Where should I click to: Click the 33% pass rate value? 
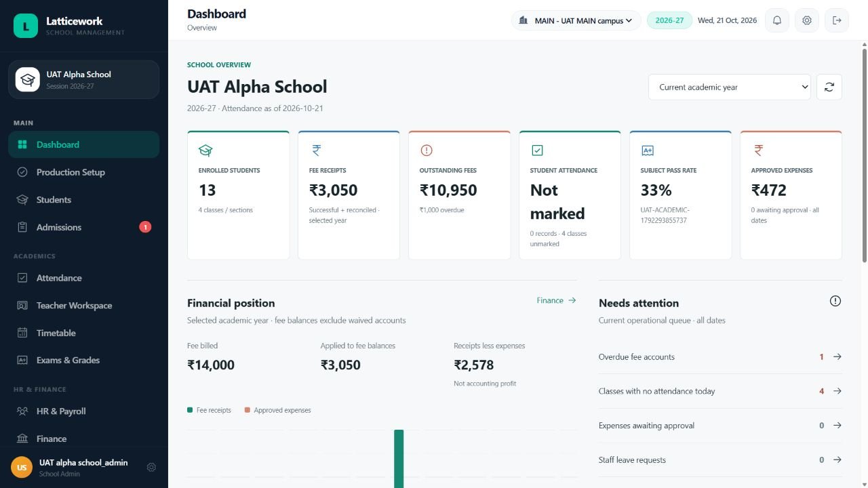point(656,190)
